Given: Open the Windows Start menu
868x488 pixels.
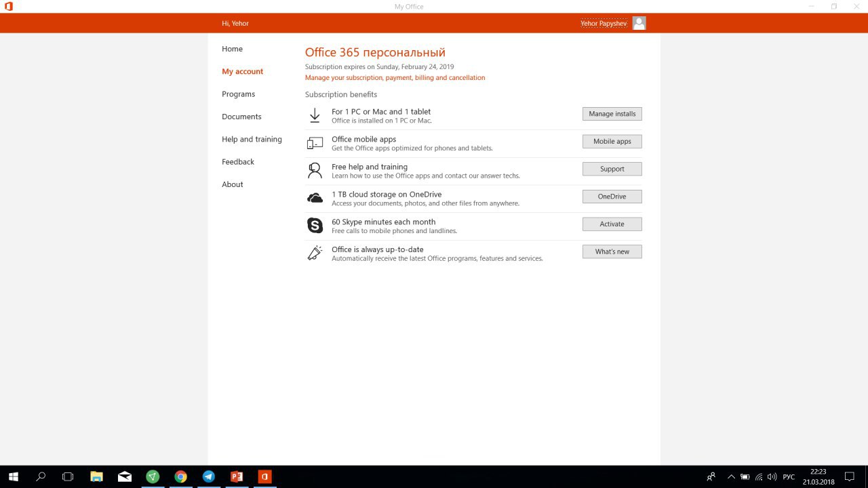Looking at the screenshot, I should click(x=13, y=476).
